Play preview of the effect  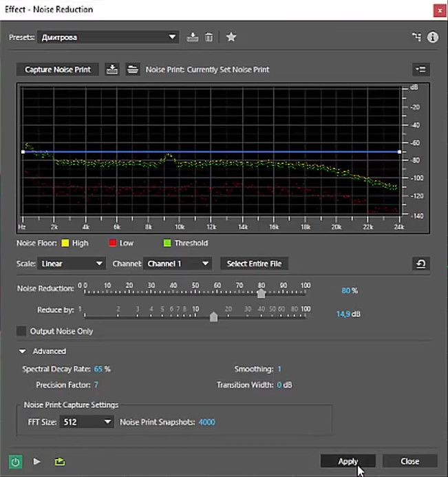36,461
